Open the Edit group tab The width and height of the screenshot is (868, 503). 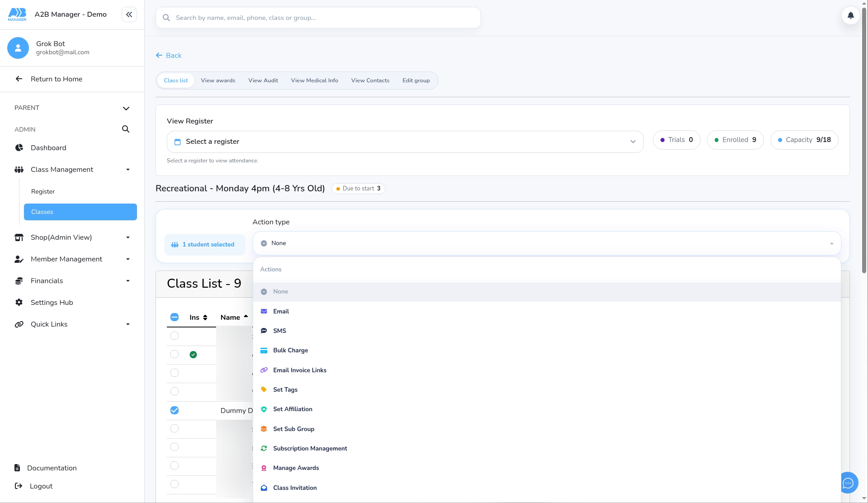416,81
